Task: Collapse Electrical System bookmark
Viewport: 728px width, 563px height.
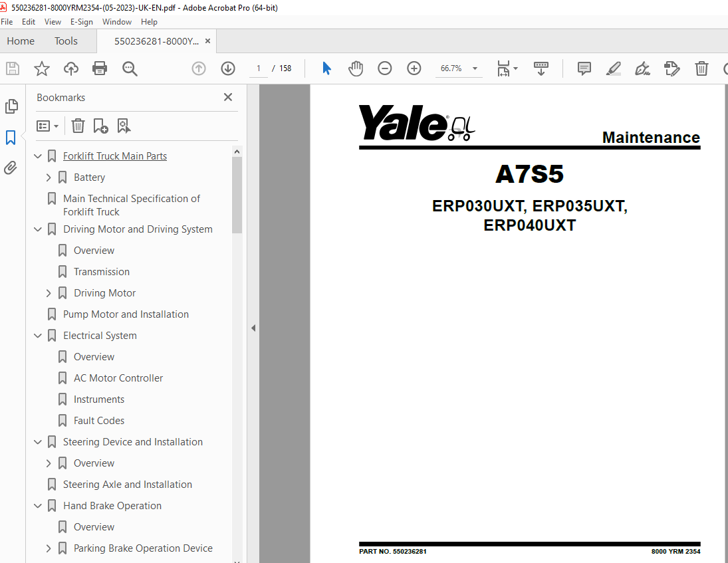Action: coord(38,336)
